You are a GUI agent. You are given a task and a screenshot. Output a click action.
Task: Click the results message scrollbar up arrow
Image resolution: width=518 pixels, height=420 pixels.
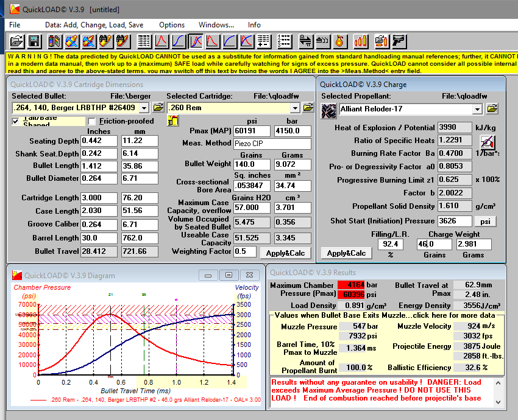[498, 383]
